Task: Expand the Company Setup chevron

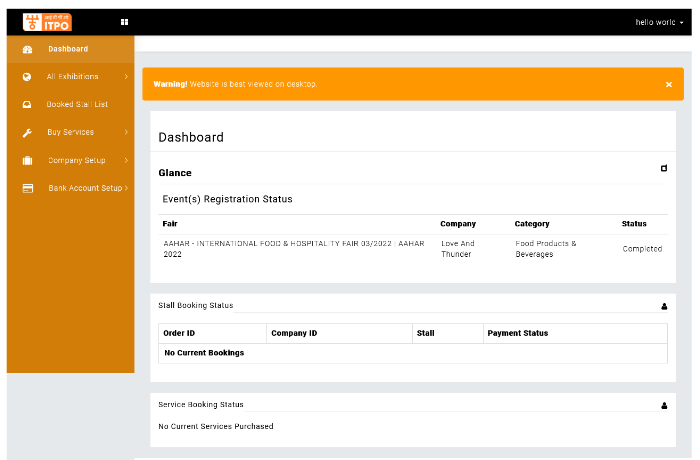Action: coord(126,160)
